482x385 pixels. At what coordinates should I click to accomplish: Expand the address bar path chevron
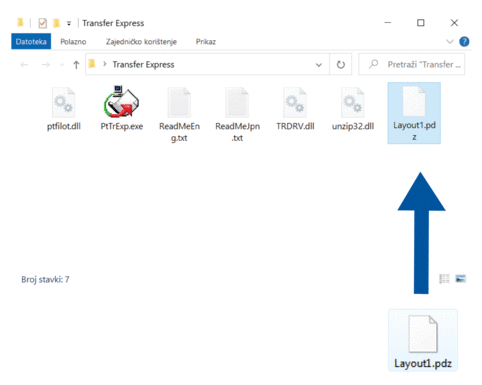point(105,64)
